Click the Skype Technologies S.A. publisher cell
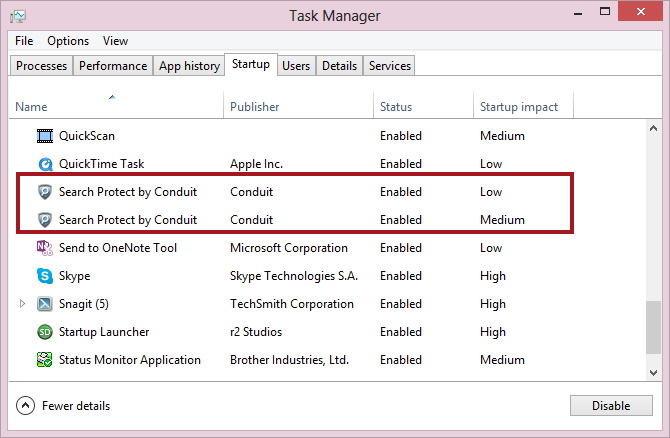The width and height of the screenshot is (670, 438). pos(294,276)
